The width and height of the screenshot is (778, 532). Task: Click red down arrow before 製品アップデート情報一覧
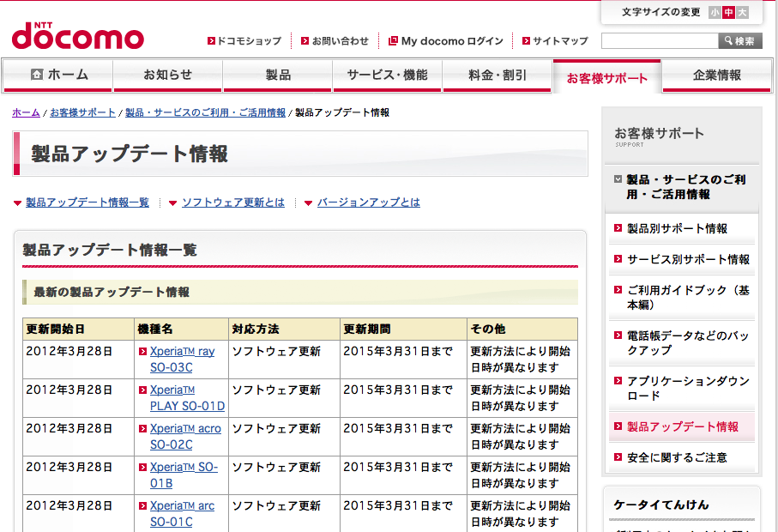click(17, 203)
